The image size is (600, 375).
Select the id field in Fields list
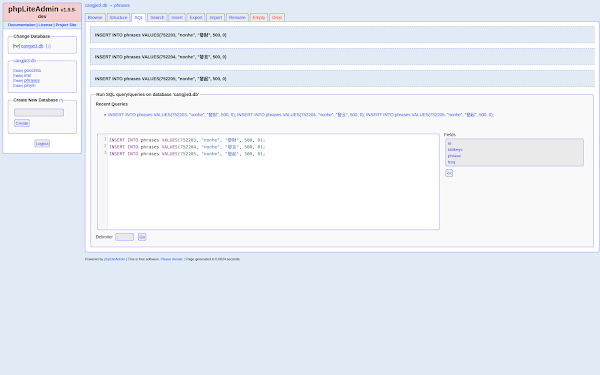pyautogui.click(x=450, y=143)
